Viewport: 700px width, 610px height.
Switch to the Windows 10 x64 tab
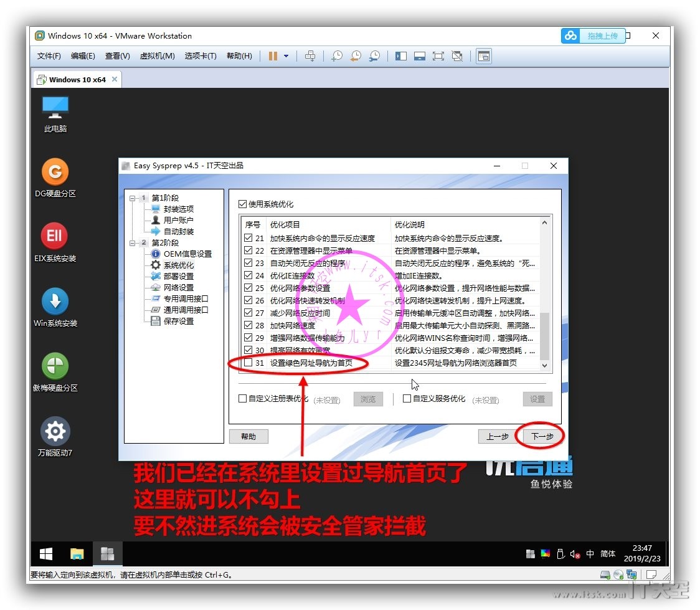[77, 80]
